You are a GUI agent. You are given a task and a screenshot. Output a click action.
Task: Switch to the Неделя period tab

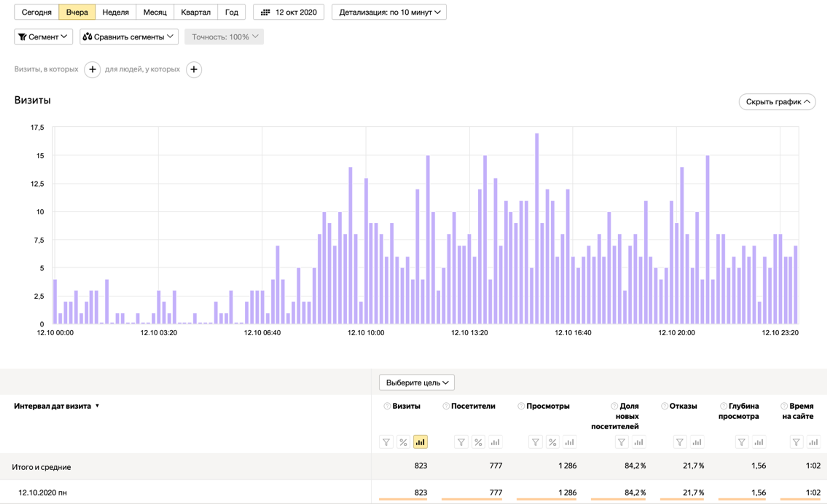point(115,12)
